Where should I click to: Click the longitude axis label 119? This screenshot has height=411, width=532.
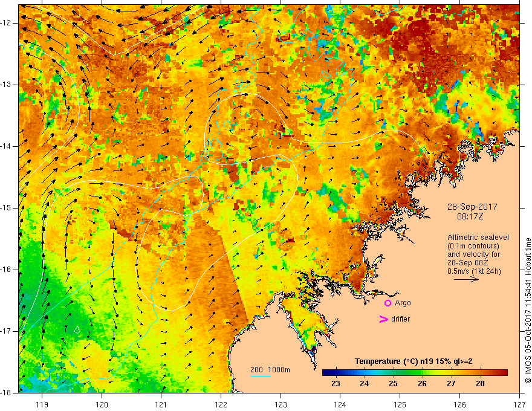click(42, 404)
